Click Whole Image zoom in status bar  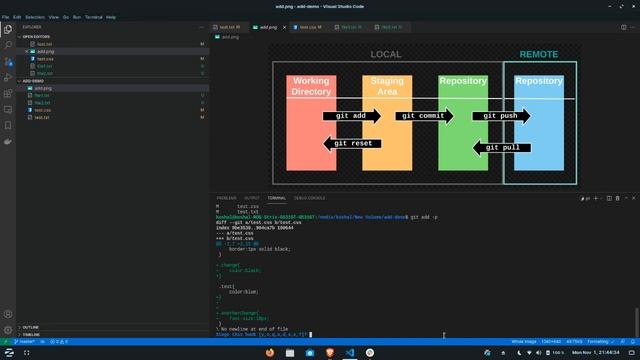coord(524,342)
